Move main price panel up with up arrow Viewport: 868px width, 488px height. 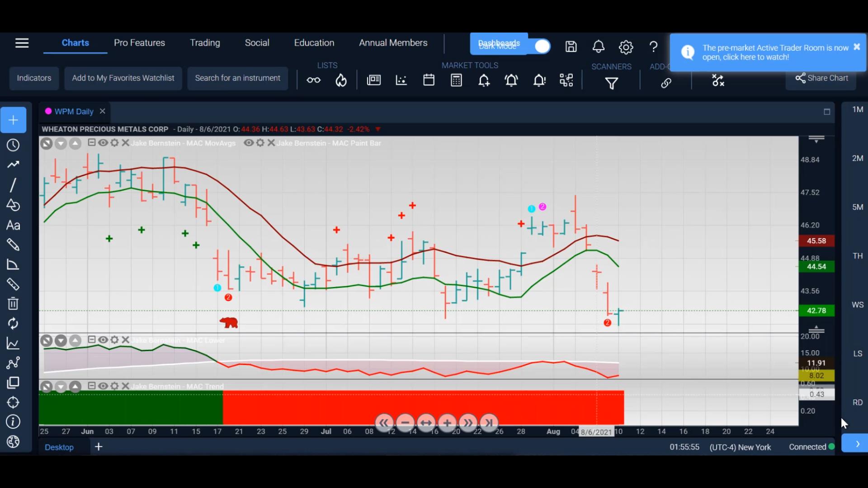point(75,144)
